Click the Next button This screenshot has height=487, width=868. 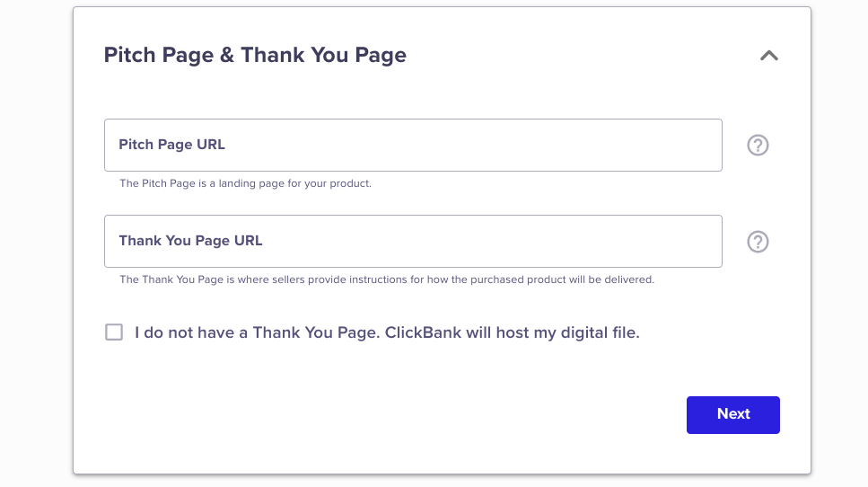[x=733, y=415]
